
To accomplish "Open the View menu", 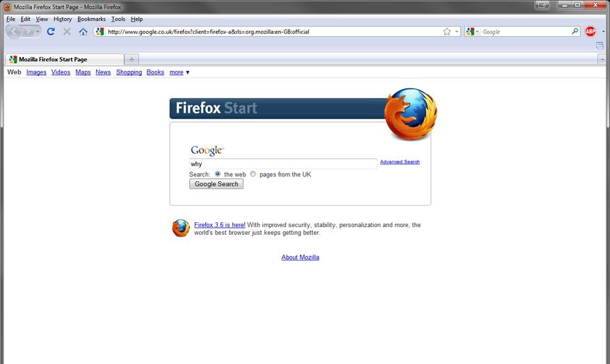I will [42, 19].
